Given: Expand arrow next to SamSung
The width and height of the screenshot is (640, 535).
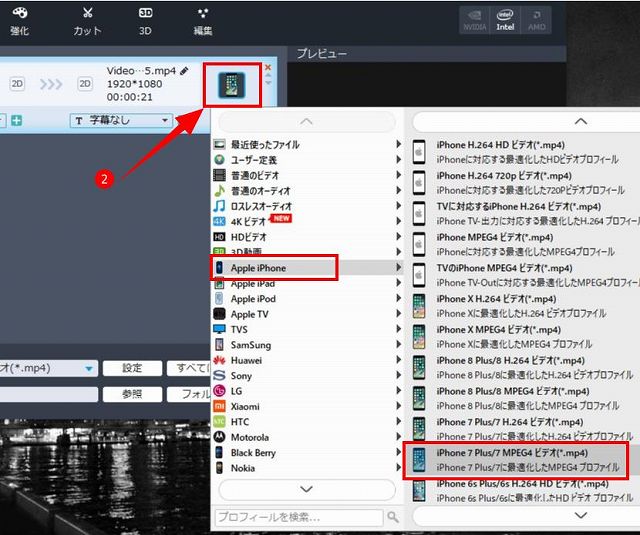Looking at the screenshot, I should [x=398, y=344].
